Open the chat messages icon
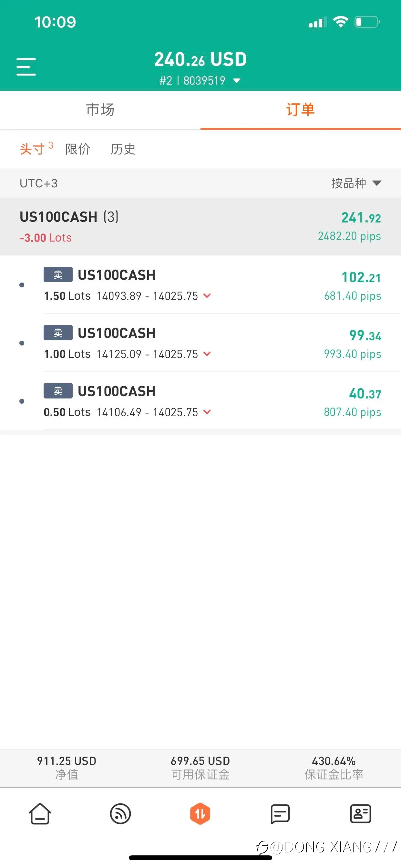This screenshot has width=401, height=868. tap(280, 814)
